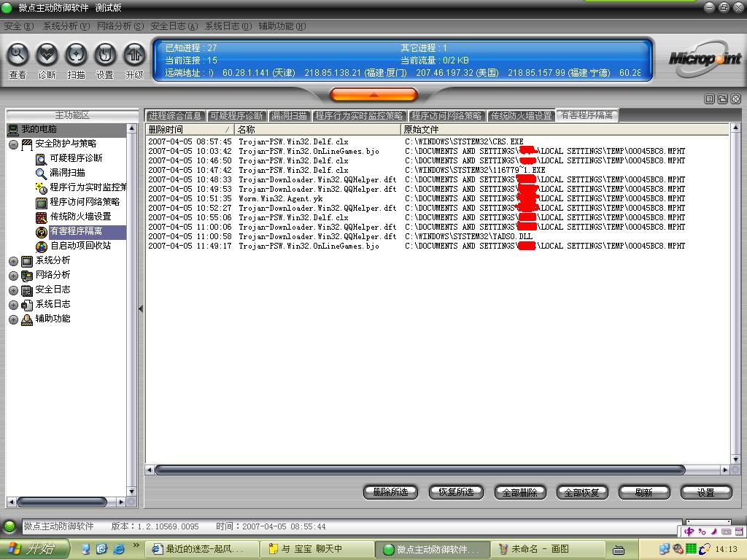
Task: Switch to the 进程综合信息 tab
Action: click(175, 116)
